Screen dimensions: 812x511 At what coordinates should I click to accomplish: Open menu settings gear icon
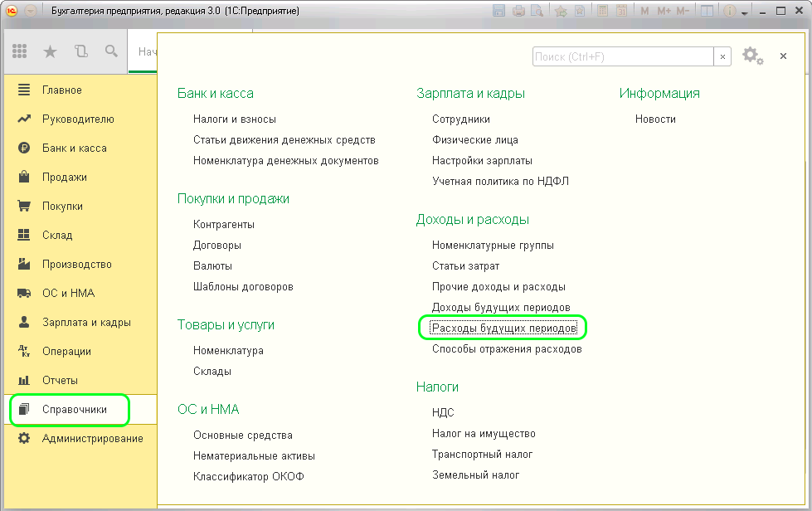751,56
